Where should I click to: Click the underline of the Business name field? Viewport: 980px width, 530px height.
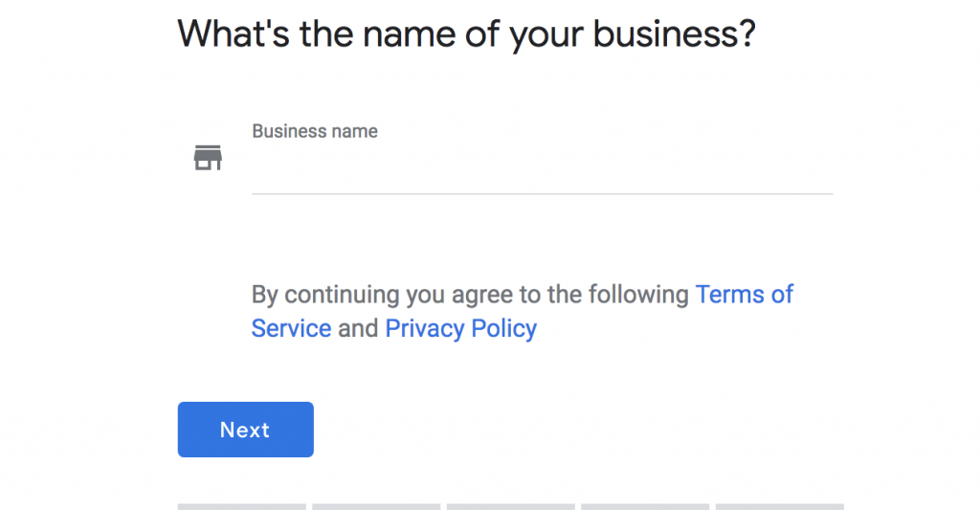coord(542,194)
